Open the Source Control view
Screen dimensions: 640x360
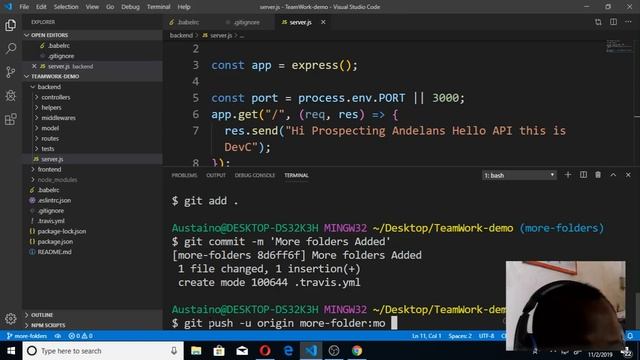point(11,72)
